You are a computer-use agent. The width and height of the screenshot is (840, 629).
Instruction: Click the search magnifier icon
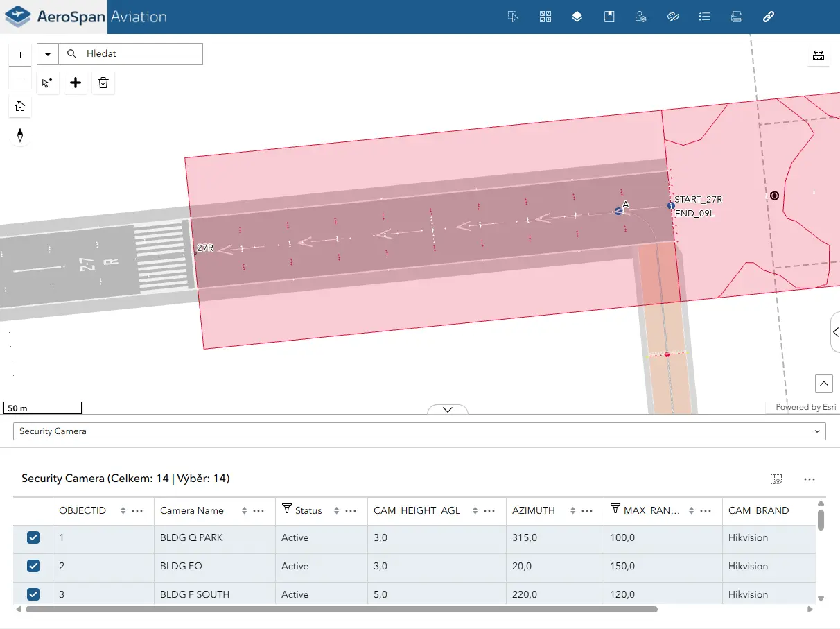(71, 53)
